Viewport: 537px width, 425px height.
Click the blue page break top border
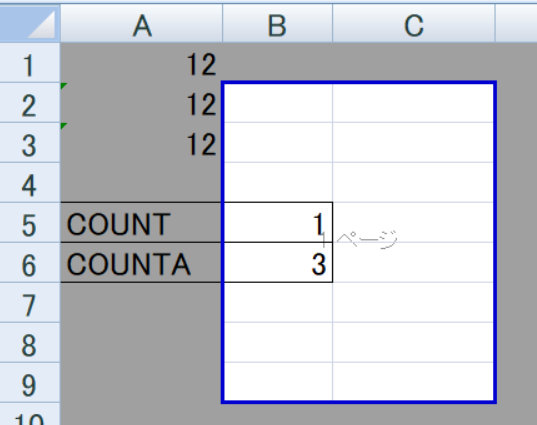359,83
